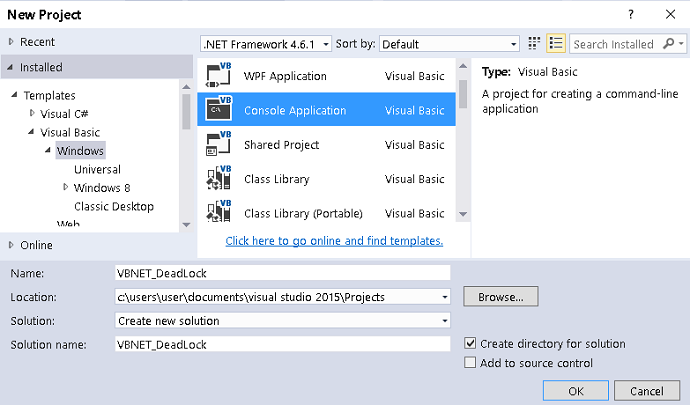This screenshot has width=690, height=405.
Task: Select the Windows 8 tree item
Action: 102,188
